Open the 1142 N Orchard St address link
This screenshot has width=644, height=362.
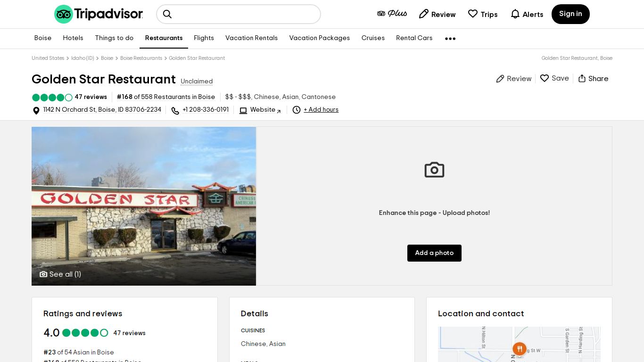(x=102, y=110)
